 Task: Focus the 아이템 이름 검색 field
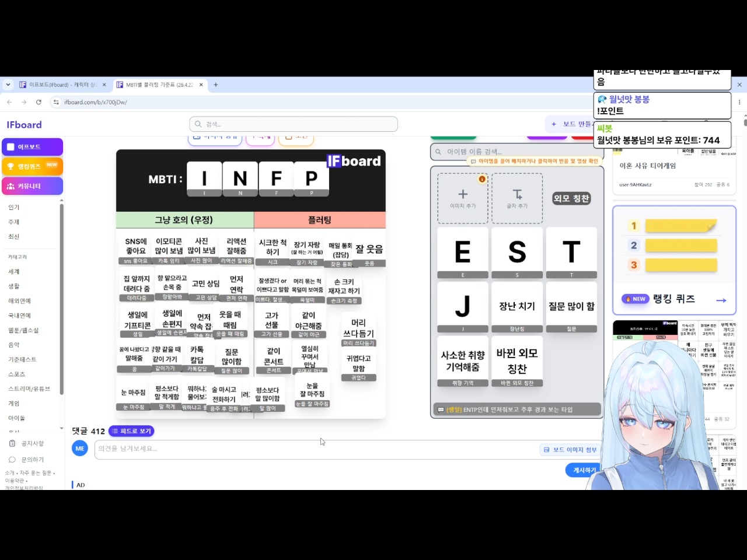tap(517, 152)
